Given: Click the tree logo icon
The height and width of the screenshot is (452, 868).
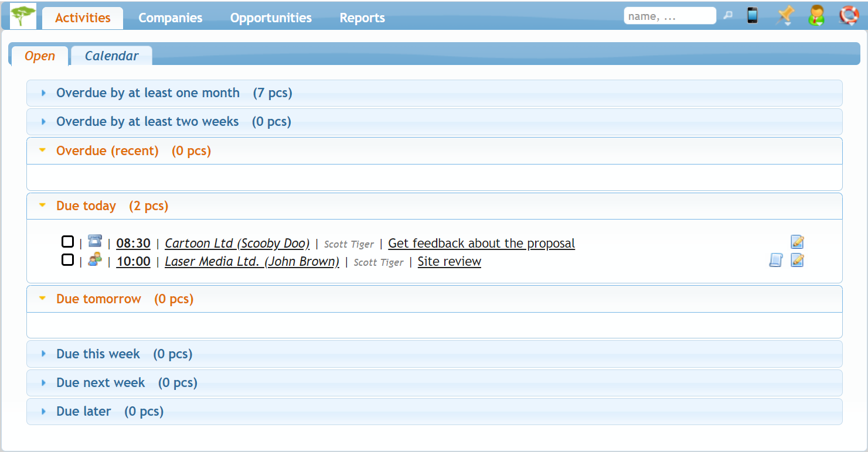Looking at the screenshot, I should pyautogui.click(x=23, y=16).
